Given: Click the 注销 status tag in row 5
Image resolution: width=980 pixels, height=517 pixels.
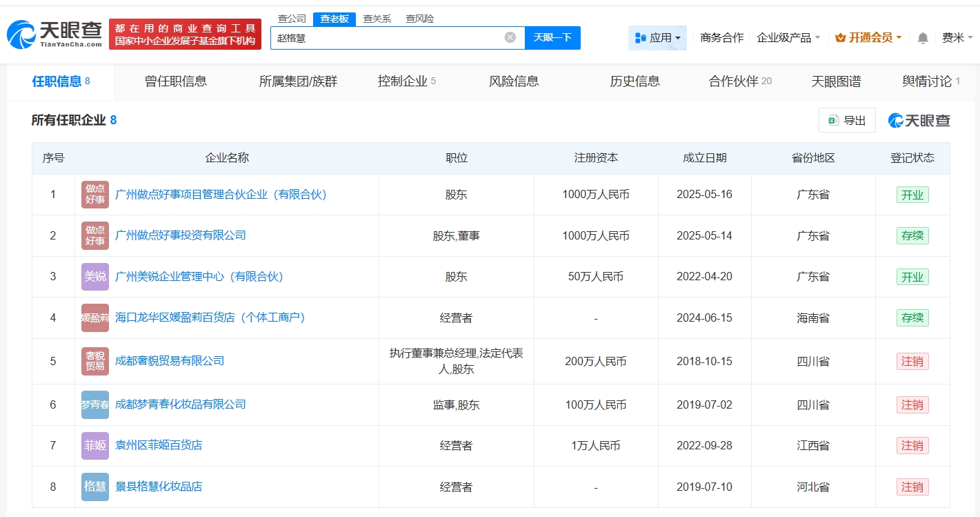Looking at the screenshot, I should [x=912, y=361].
